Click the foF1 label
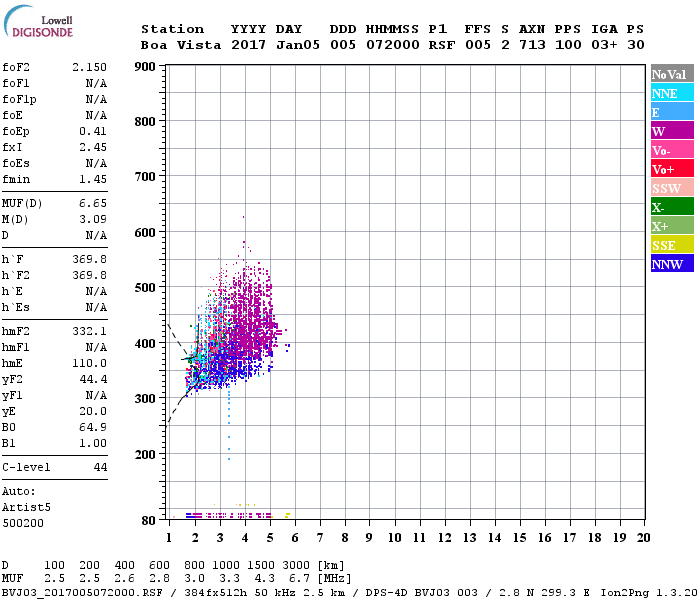The width and height of the screenshot is (700, 600). (x=16, y=83)
